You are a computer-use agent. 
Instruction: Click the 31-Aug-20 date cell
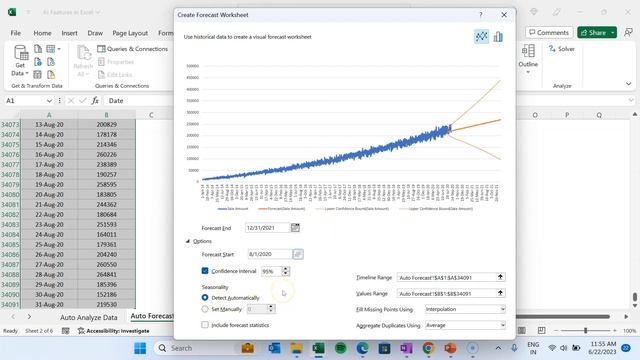pos(49,304)
